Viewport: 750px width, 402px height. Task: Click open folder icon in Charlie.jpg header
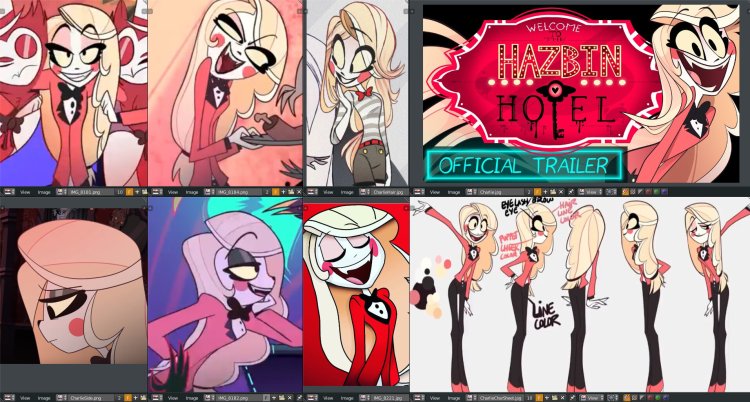[553, 191]
